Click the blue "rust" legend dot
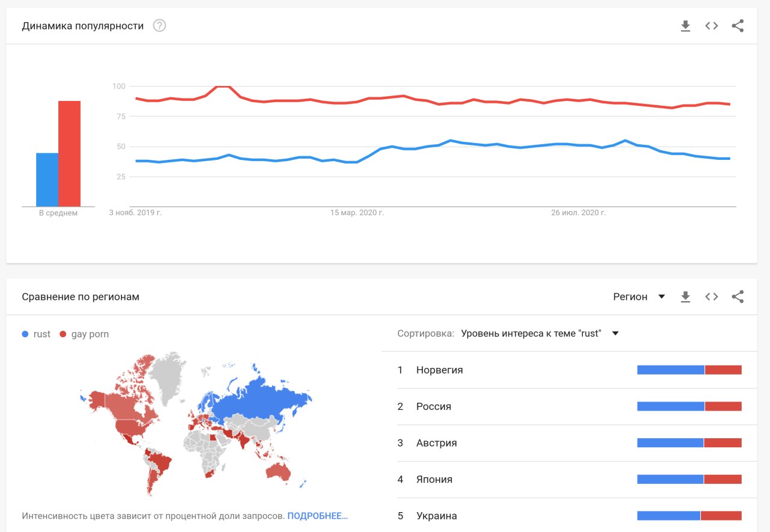770x532 pixels. pyautogui.click(x=25, y=334)
